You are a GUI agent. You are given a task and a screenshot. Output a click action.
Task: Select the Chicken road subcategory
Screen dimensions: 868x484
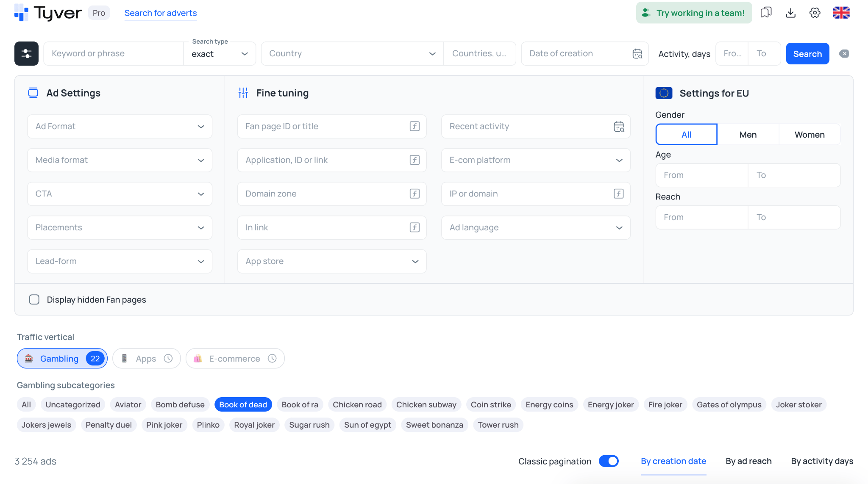[357, 404]
